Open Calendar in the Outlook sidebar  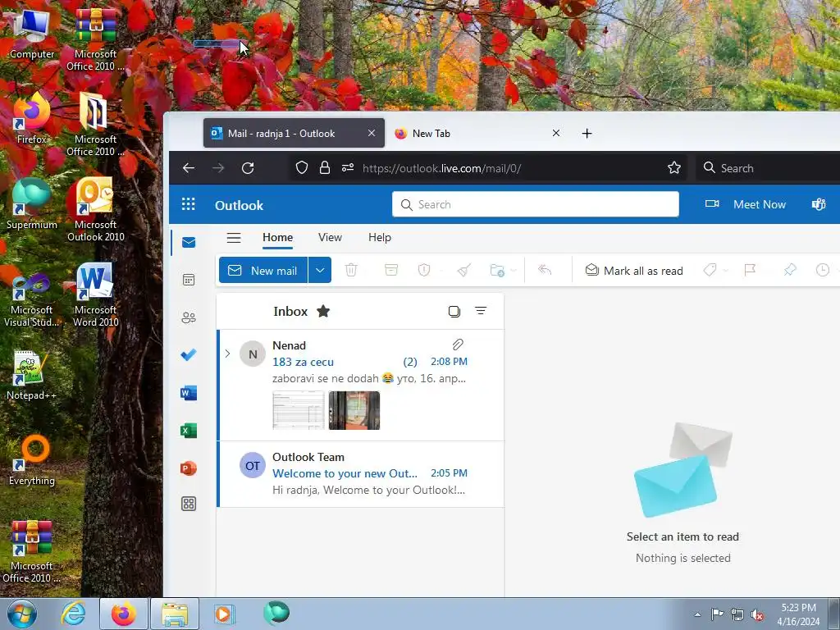189,280
